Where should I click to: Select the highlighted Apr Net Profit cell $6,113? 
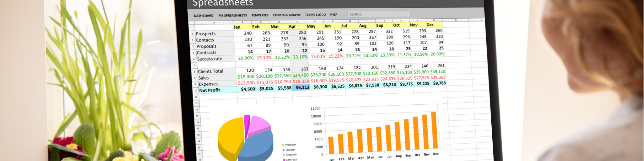click(x=301, y=87)
